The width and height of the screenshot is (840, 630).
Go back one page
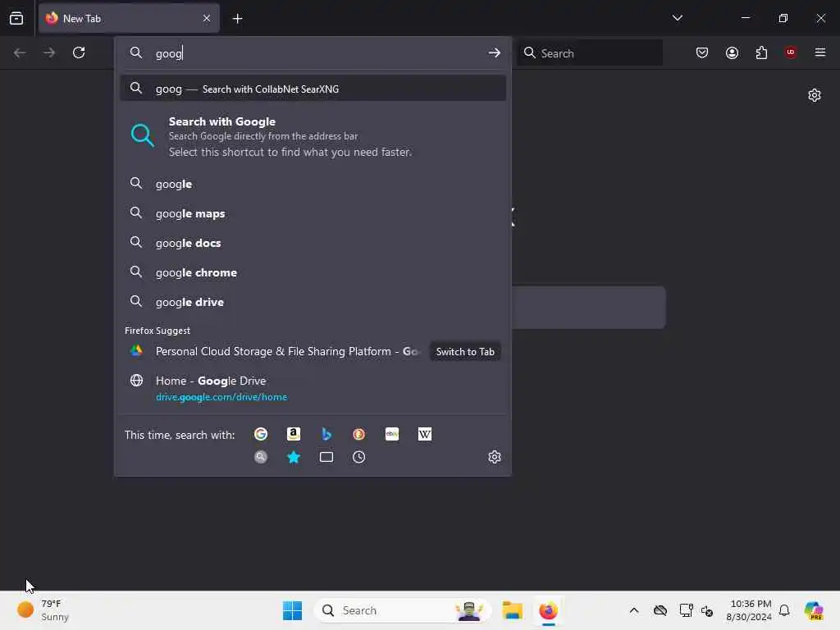[x=20, y=52]
